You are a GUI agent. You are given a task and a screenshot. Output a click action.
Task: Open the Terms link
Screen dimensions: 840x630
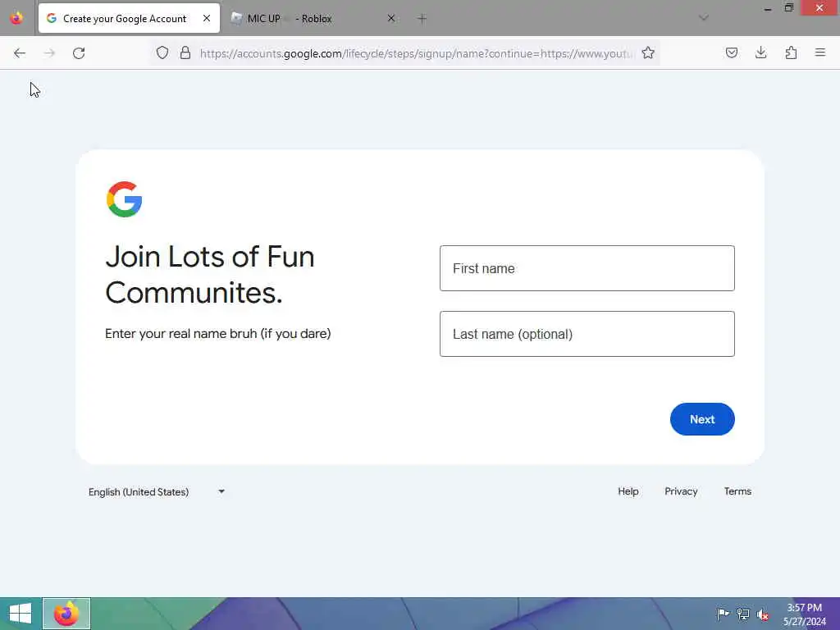[737, 491]
